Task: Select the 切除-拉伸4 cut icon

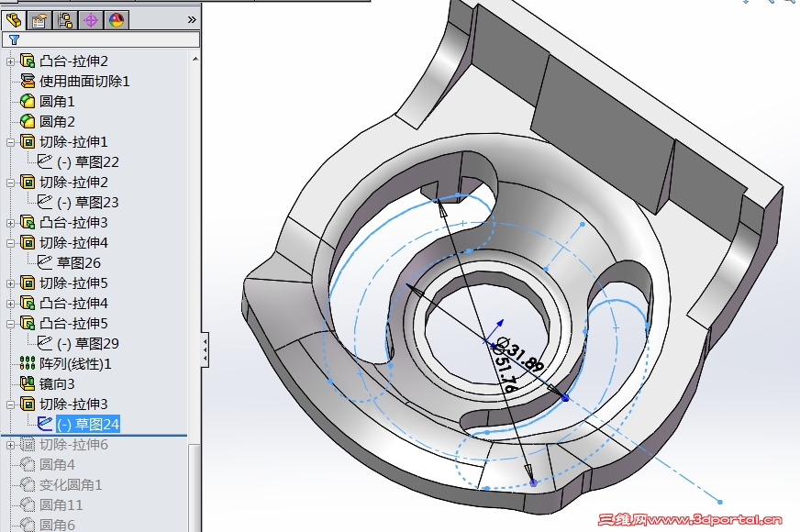Action: coord(27,243)
